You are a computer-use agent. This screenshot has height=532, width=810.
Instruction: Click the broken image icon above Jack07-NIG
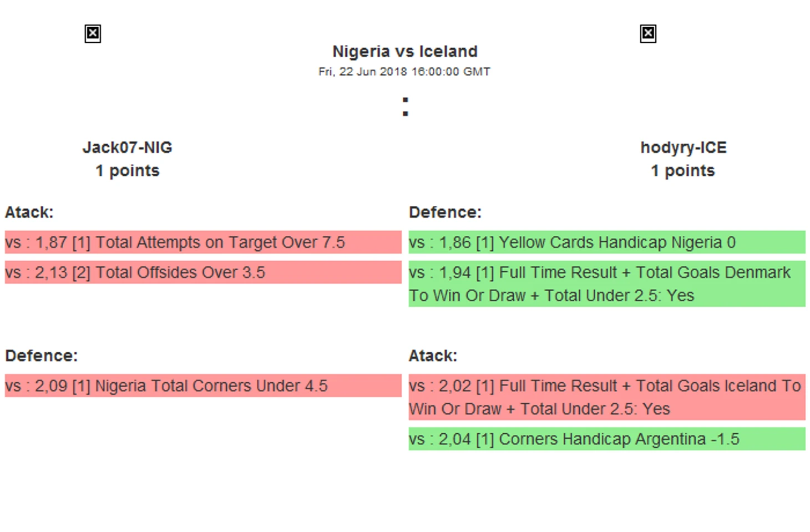click(93, 34)
